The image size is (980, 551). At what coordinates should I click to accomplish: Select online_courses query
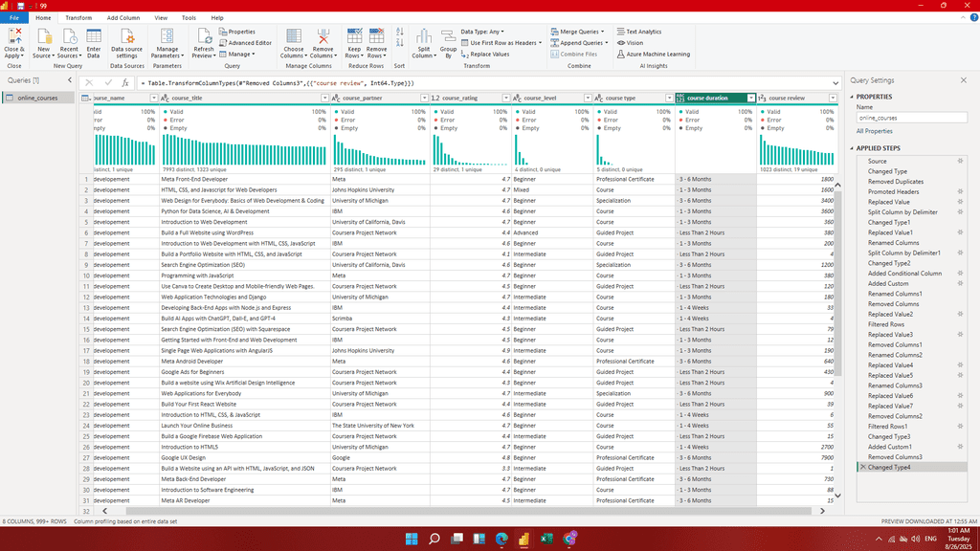[x=37, y=99]
